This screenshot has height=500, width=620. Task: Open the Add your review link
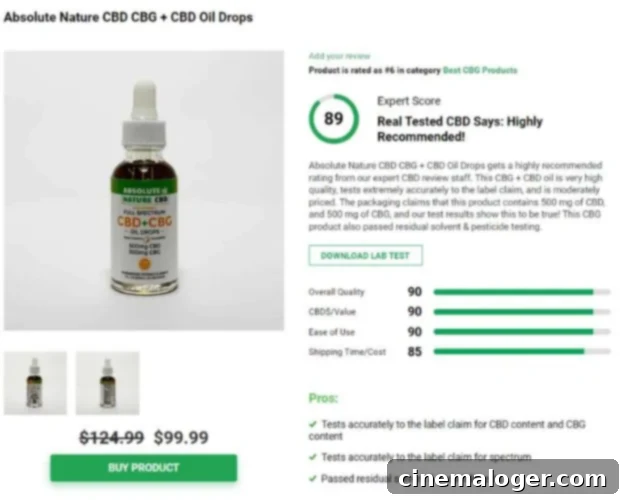(x=339, y=56)
